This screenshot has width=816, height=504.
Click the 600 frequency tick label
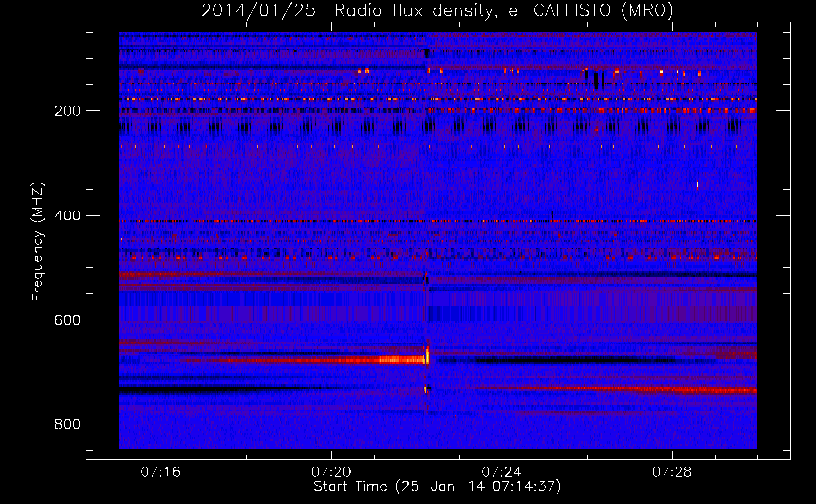(x=68, y=320)
